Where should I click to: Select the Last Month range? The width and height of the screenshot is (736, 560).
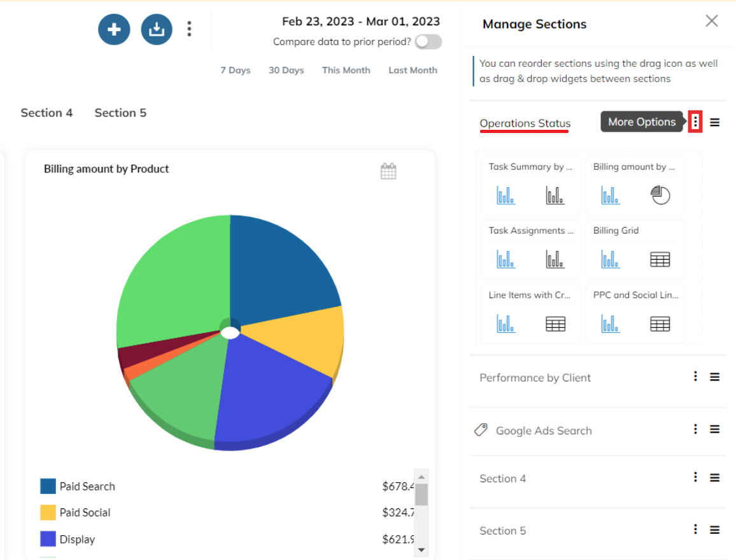413,71
